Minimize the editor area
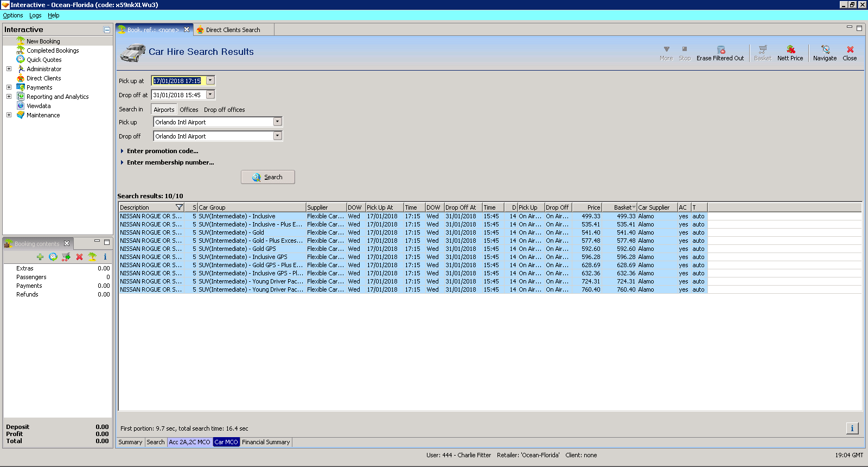 click(x=850, y=27)
